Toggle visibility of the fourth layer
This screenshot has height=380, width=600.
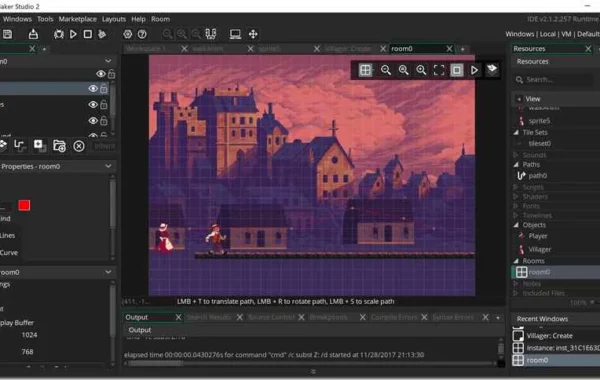[93, 121]
